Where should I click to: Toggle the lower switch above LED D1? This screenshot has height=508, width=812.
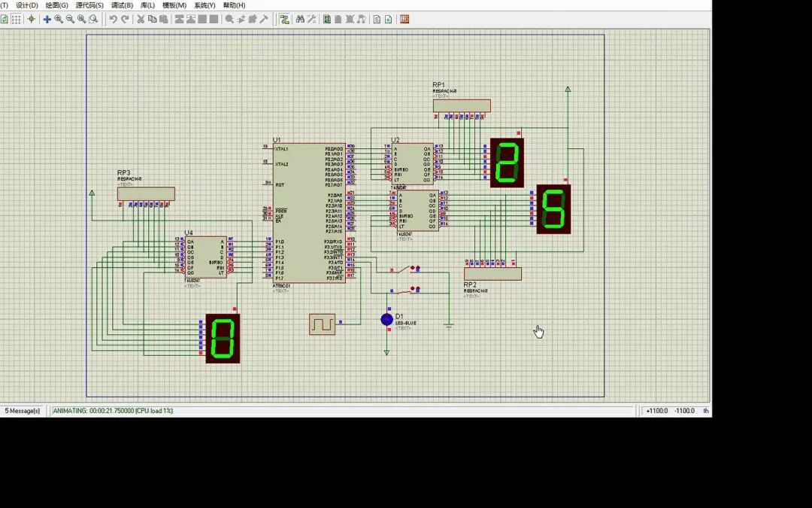(413, 287)
